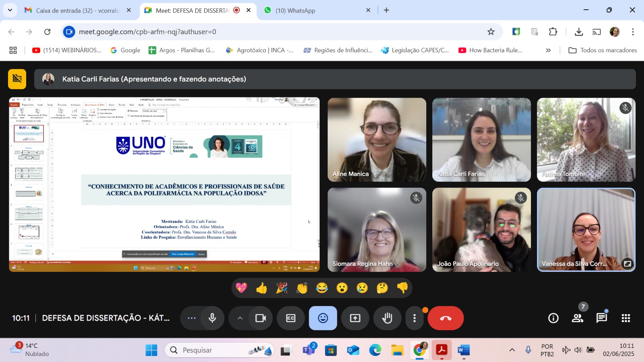Screen dimensions: 644x362
Task: Click the thumbs up reaction emoji
Action: pos(262,288)
